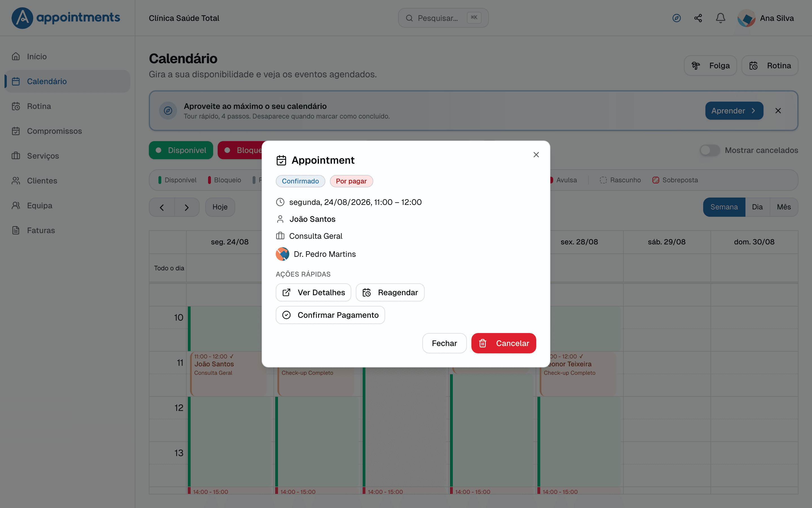Image resolution: width=812 pixels, height=508 pixels.
Task: Switch to Dia view
Action: (757, 207)
